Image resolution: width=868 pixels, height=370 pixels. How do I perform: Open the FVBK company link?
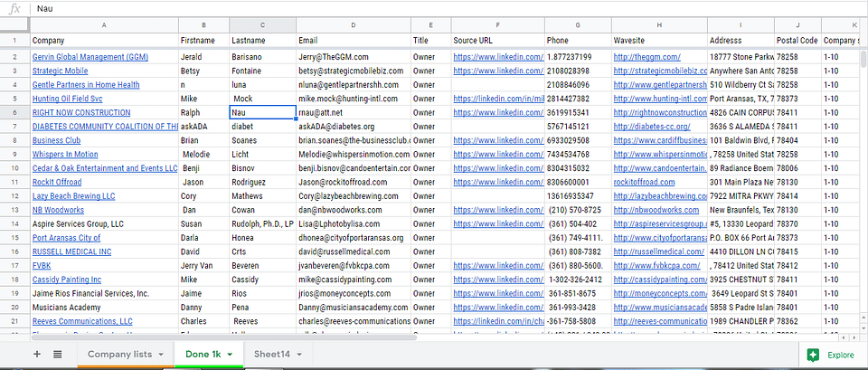42,266
